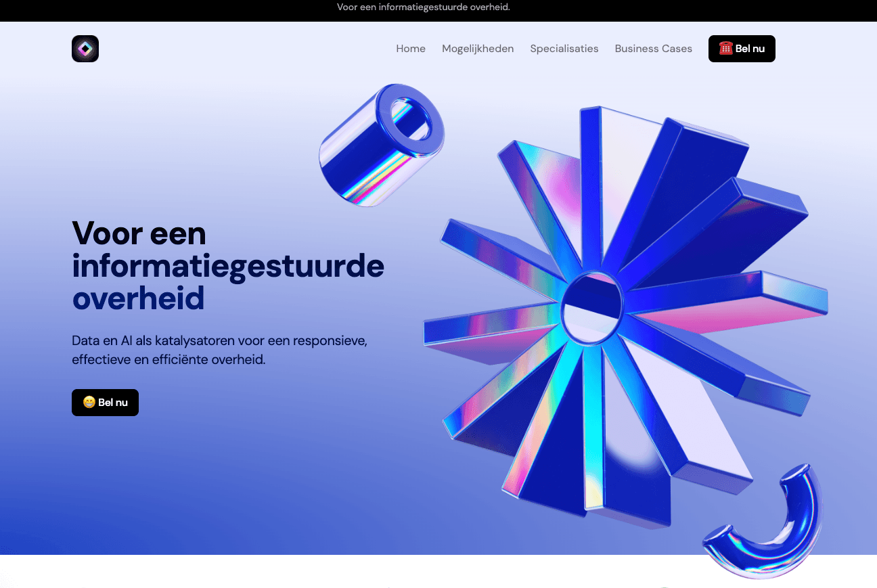Open the Specialisaties navigation item
Screen dimensions: 877x588
pos(564,49)
